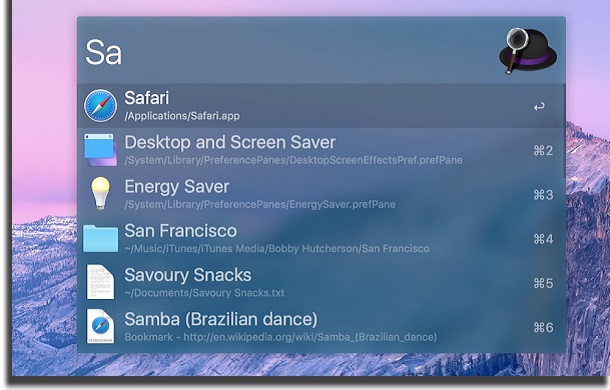
Task: Click the Alfred bowler hat icon
Action: [x=528, y=51]
